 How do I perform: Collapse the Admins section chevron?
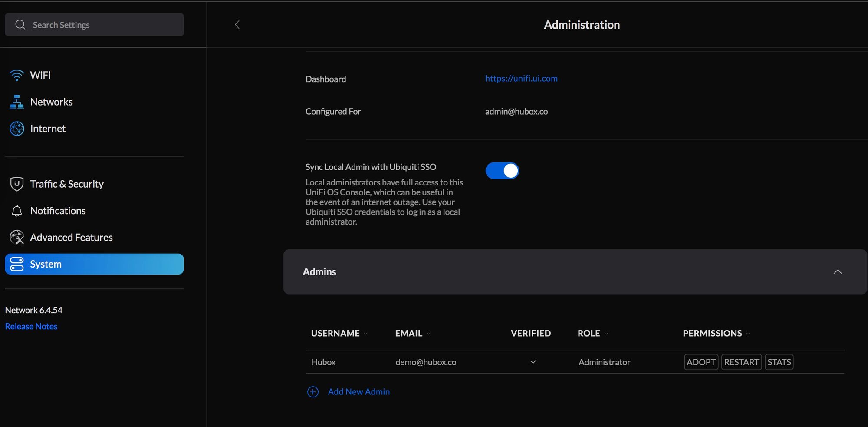point(838,272)
